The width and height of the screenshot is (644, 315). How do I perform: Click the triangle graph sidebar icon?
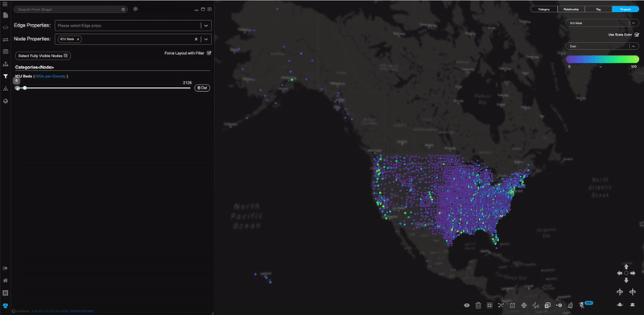pyautogui.click(x=6, y=89)
